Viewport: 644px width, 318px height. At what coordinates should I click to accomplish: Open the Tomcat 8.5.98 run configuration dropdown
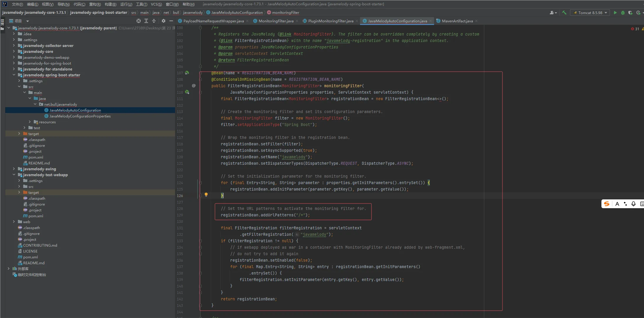click(x=590, y=13)
